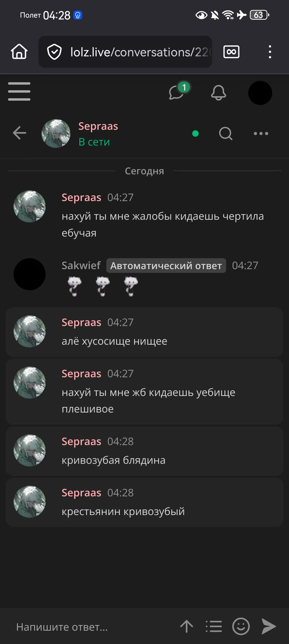
Task: Open the browser three-dot vertical menu
Action: tap(270, 52)
